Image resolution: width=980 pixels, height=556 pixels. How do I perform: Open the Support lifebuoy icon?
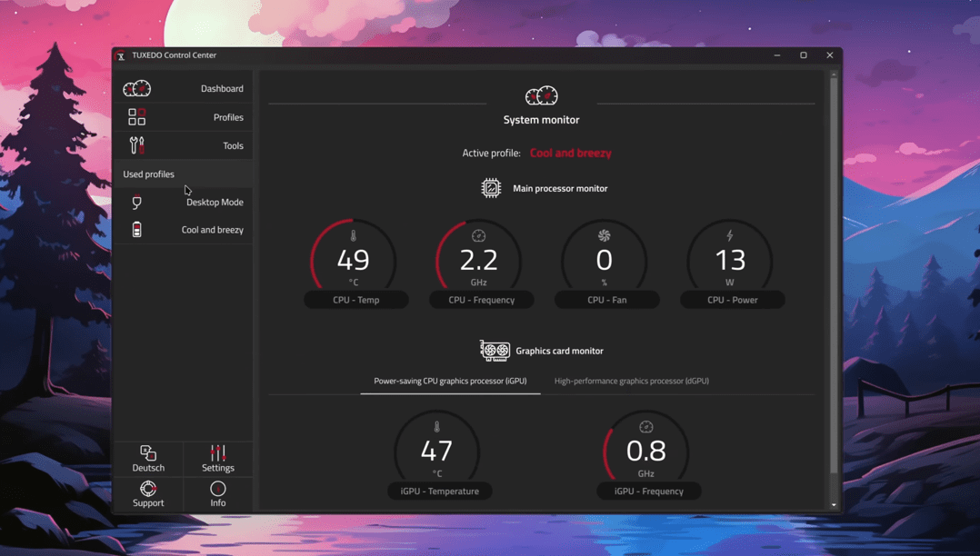pyautogui.click(x=148, y=489)
